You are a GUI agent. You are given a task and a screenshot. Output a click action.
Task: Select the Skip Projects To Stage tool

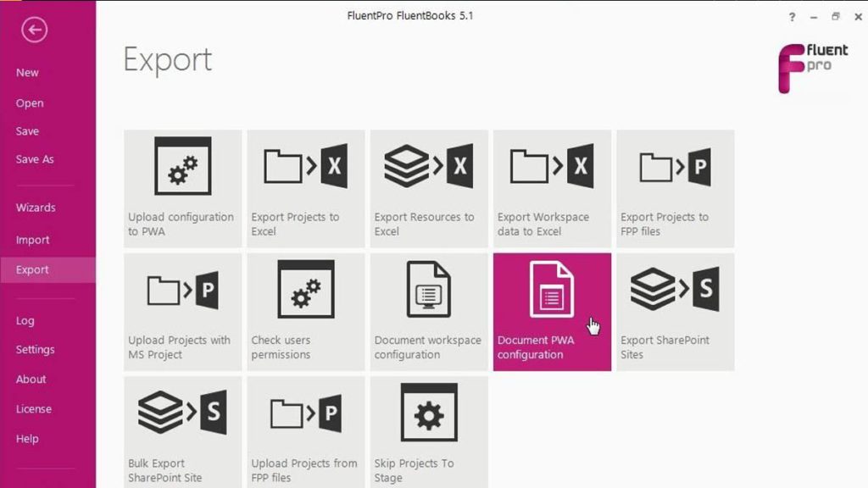coord(428,432)
